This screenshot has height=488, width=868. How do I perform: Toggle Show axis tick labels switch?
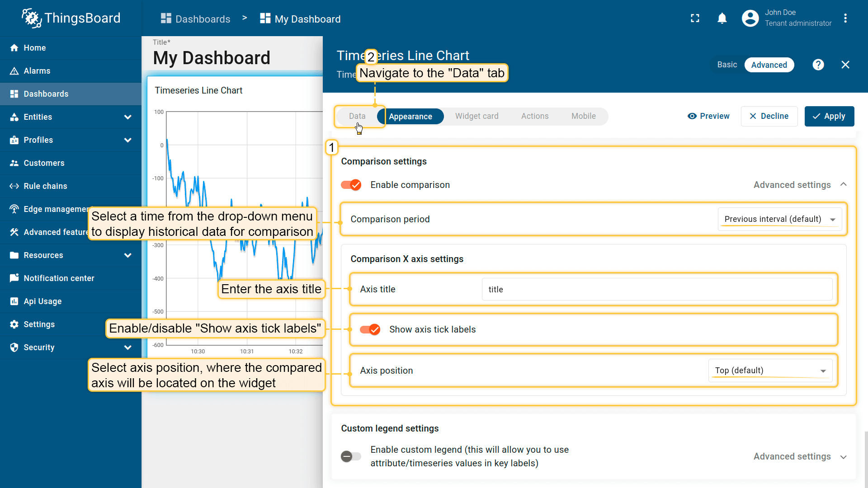pos(370,329)
